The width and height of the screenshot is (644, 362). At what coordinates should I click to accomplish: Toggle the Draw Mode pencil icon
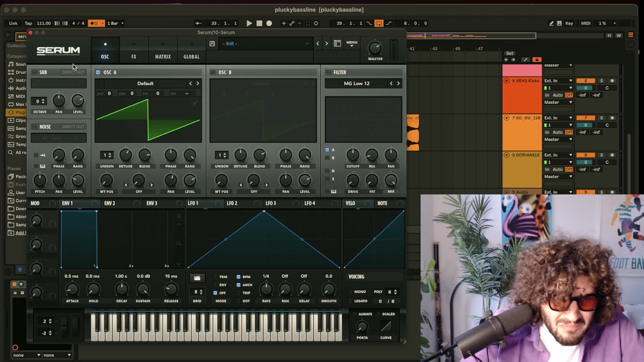coord(551,23)
